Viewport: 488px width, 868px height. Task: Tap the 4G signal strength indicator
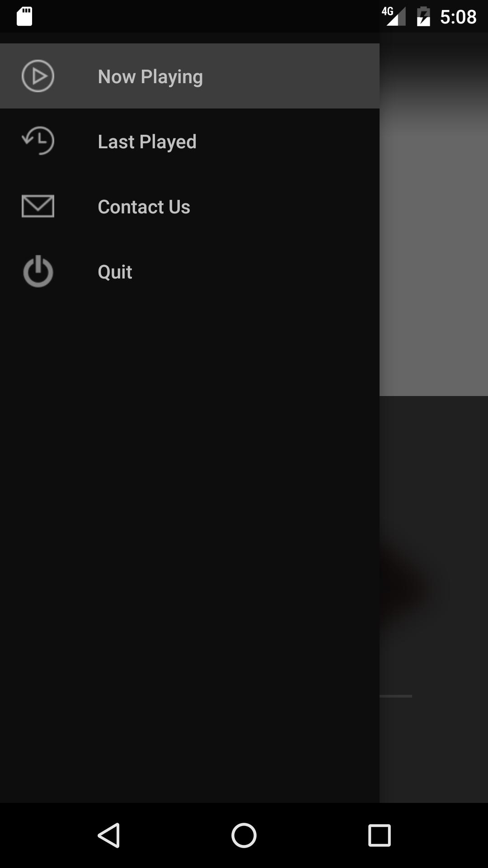[x=394, y=16]
